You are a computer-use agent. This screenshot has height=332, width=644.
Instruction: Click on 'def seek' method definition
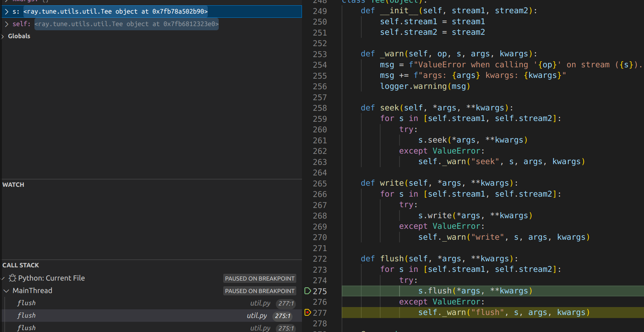[x=437, y=108]
